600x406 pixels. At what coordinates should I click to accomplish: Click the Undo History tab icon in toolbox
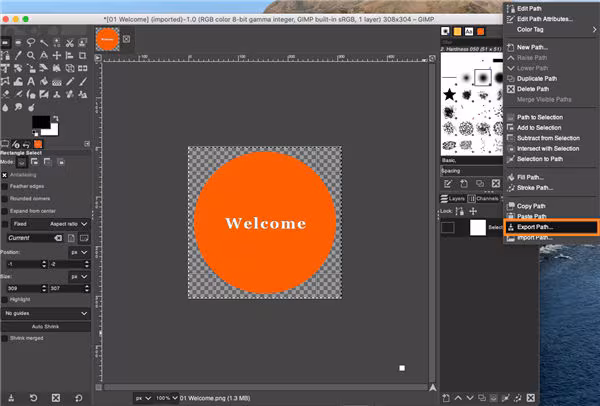point(26,144)
